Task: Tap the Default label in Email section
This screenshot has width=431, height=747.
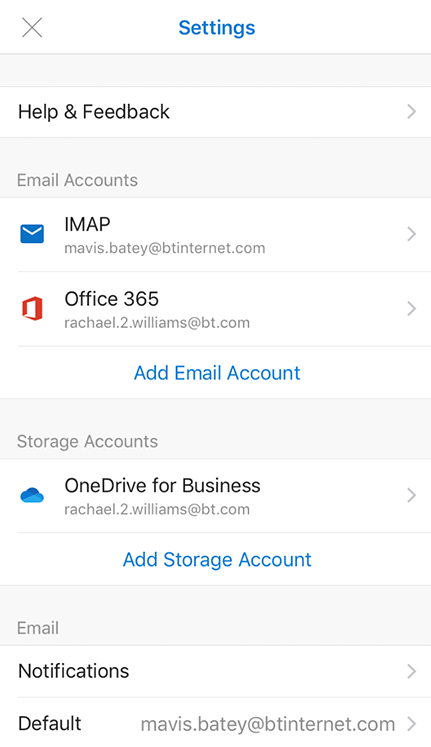Action: [50, 723]
